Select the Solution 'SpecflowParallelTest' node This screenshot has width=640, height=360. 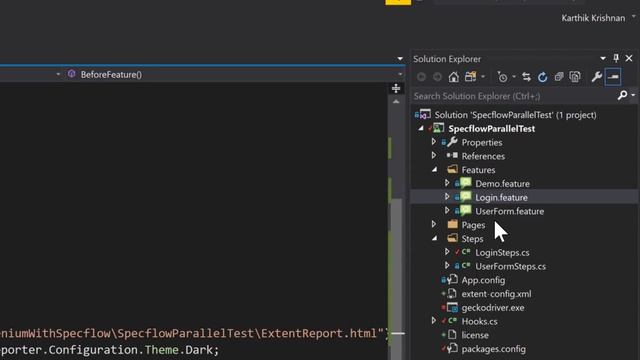(515, 115)
